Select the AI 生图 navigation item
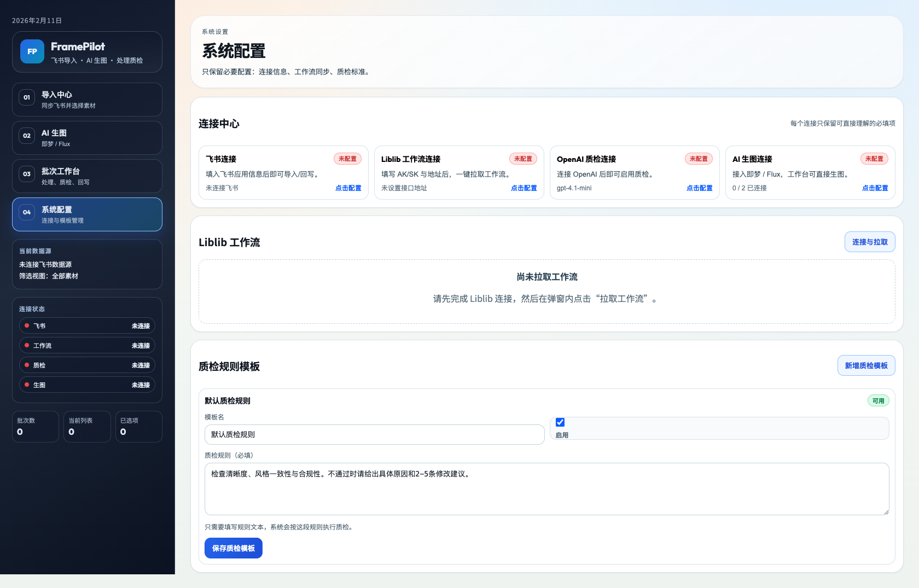Viewport: 919px width, 588px height. [87, 137]
